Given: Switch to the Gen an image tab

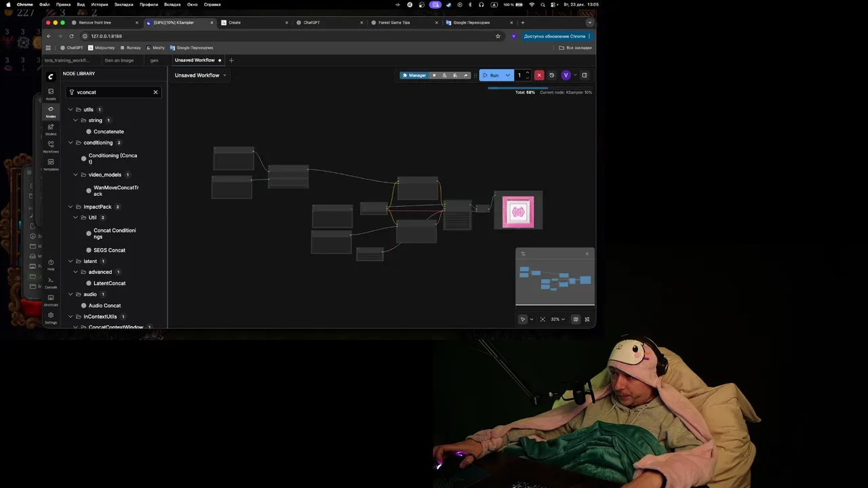Looking at the screenshot, I should tap(119, 60).
